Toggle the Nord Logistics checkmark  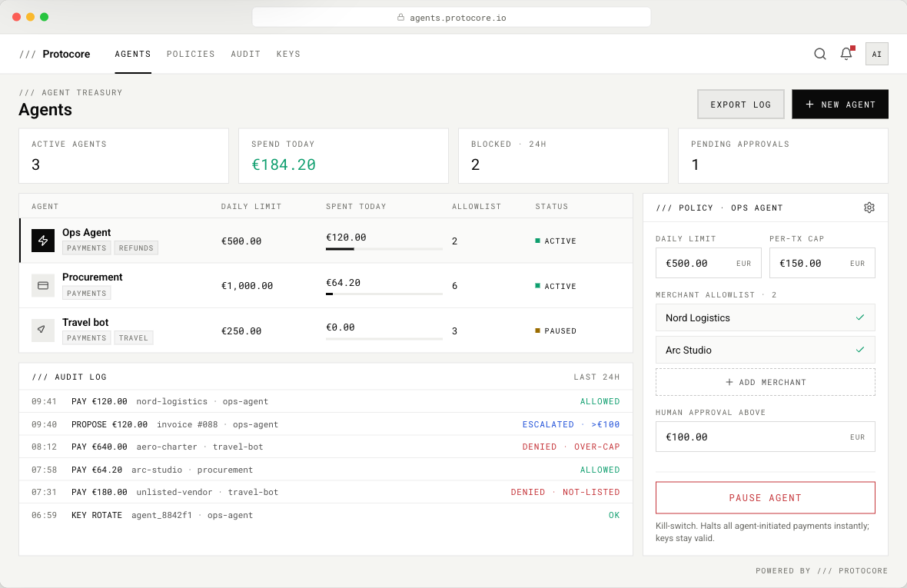859,317
